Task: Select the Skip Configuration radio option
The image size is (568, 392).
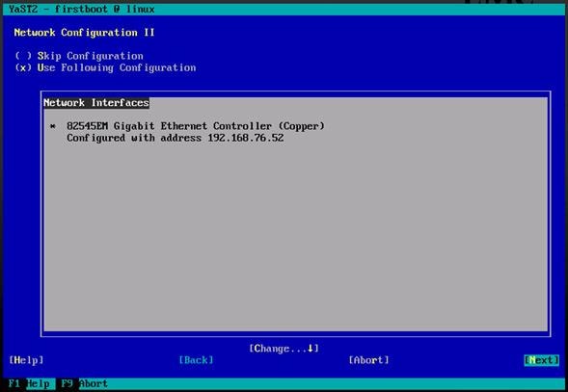Action: coord(79,56)
